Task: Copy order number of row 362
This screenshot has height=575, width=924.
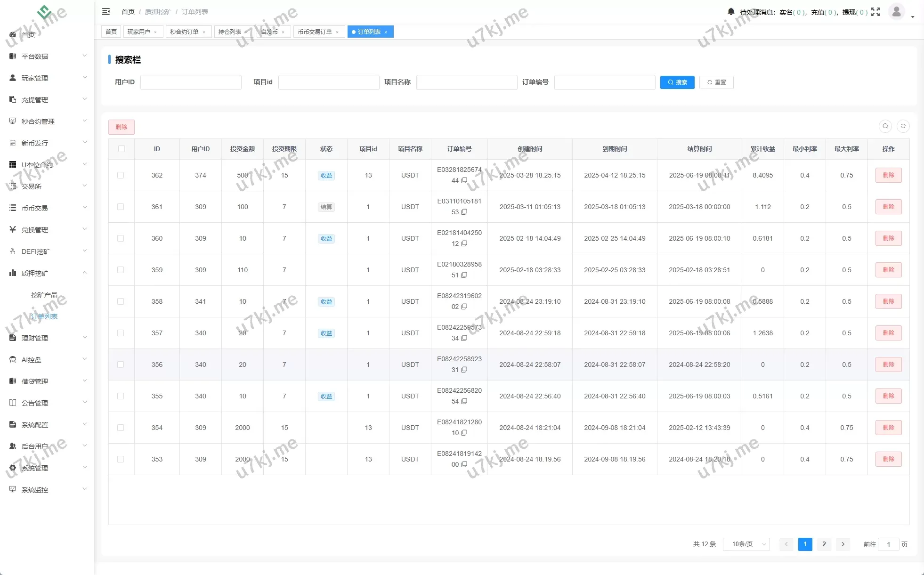Action: click(x=464, y=180)
